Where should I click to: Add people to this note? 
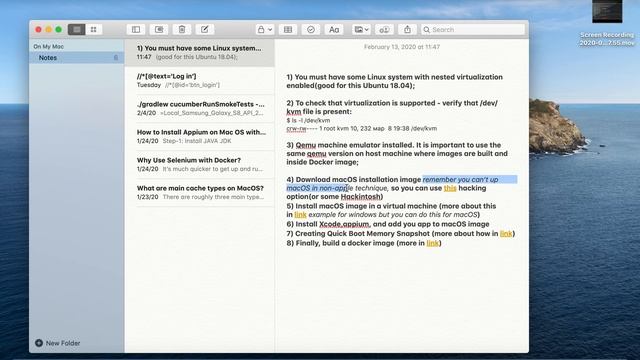point(384,29)
